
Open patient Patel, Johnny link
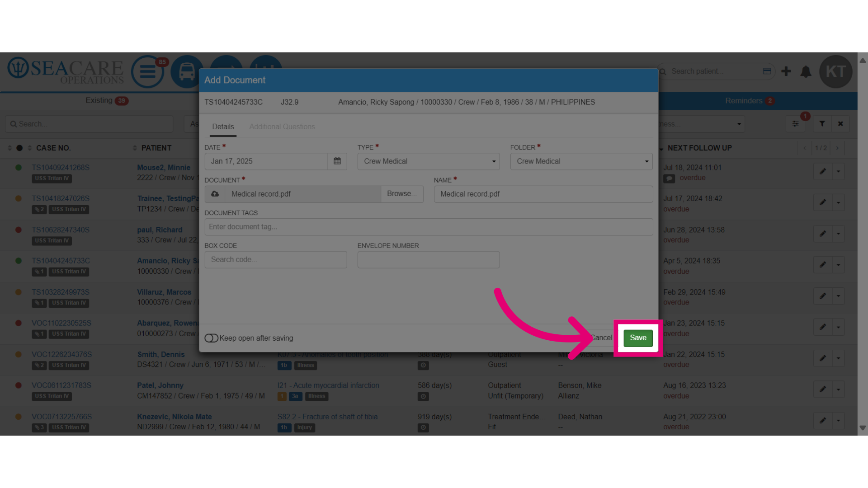(x=160, y=385)
